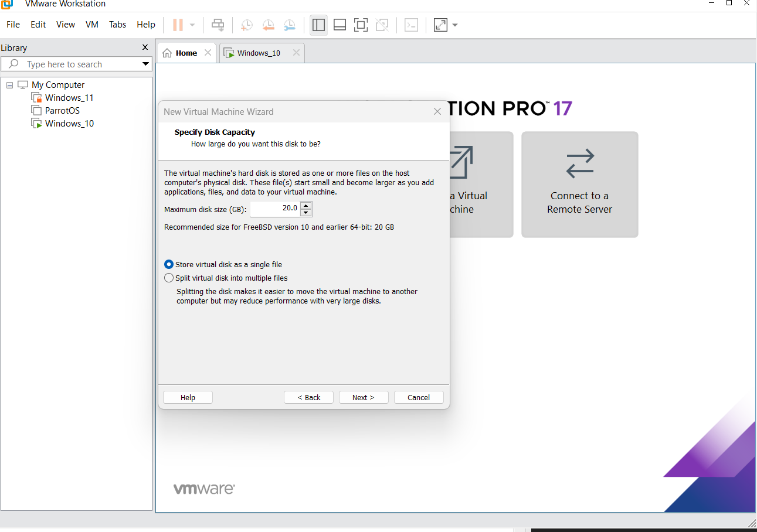Switch to the Windows_10 tab
Screen dimensions: 757x532
pyautogui.click(x=262, y=53)
